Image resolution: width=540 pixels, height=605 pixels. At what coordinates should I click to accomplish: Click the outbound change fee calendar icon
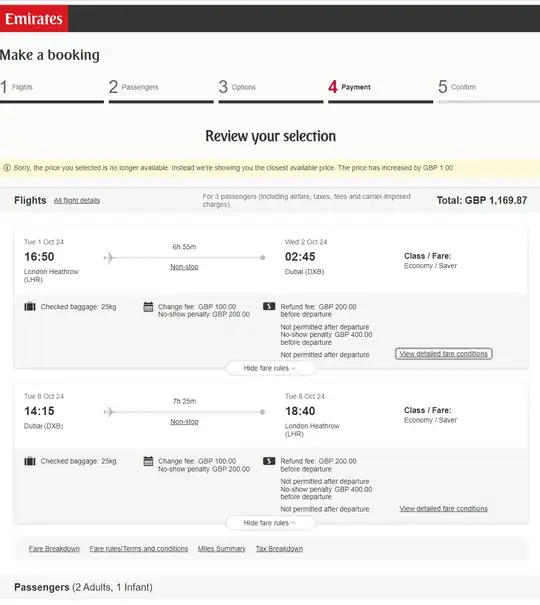pos(148,307)
